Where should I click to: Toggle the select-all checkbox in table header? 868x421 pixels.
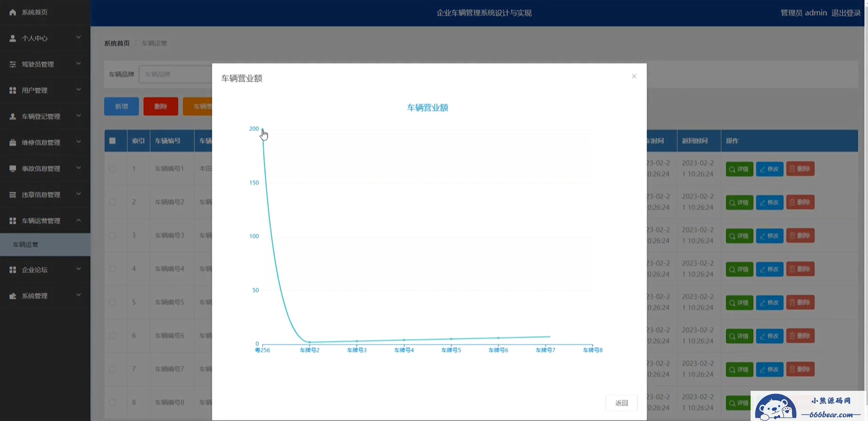pyautogui.click(x=112, y=141)
